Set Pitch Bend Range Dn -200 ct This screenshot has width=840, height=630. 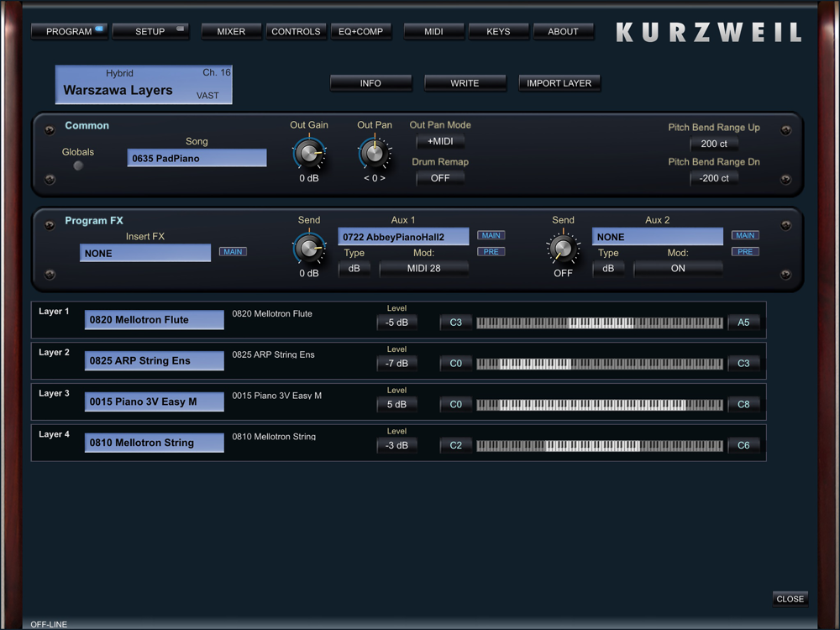click(714, 178)
